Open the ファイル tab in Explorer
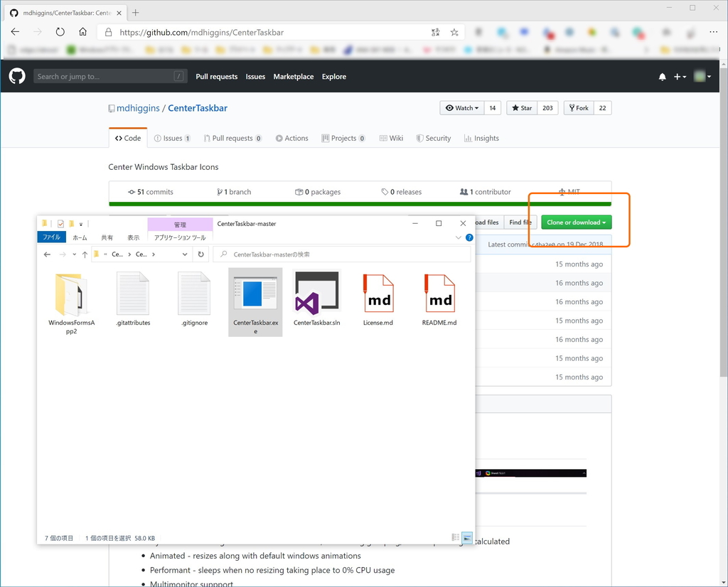728x587 pixels. tap(51, 237)
